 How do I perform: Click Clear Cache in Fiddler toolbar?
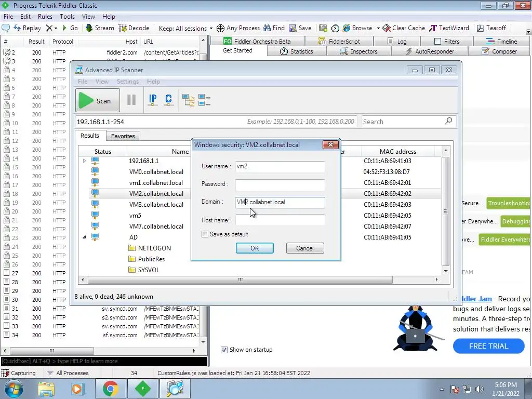tap(403, 28)
